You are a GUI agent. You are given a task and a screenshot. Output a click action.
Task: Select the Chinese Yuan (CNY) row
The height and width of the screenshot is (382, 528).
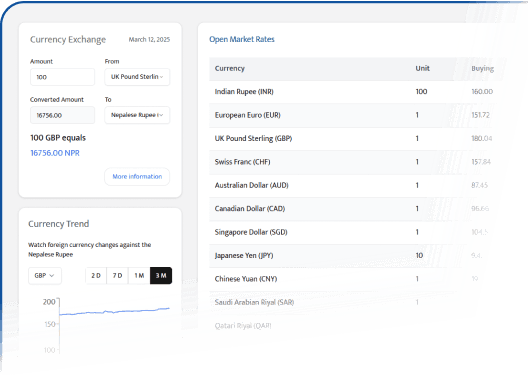click(355, 279)
